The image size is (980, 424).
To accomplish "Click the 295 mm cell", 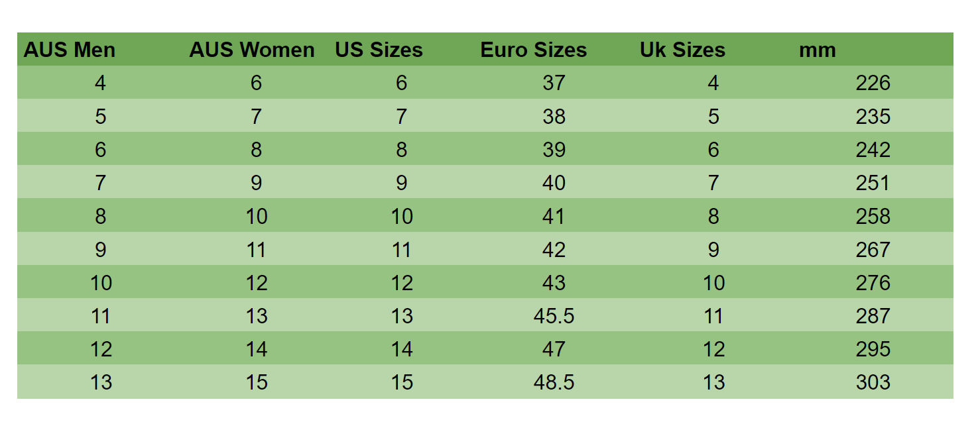I will click(873, 349).
